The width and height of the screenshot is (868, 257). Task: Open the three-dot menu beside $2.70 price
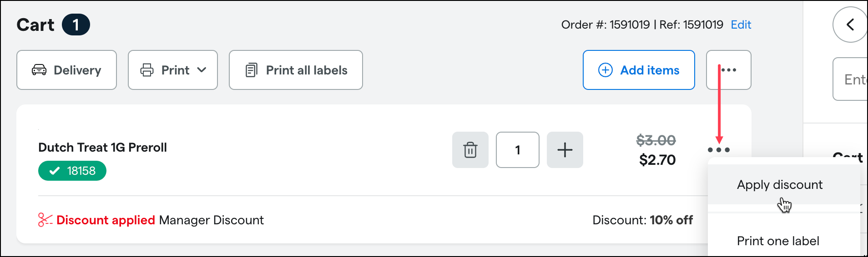pos(719,150)
